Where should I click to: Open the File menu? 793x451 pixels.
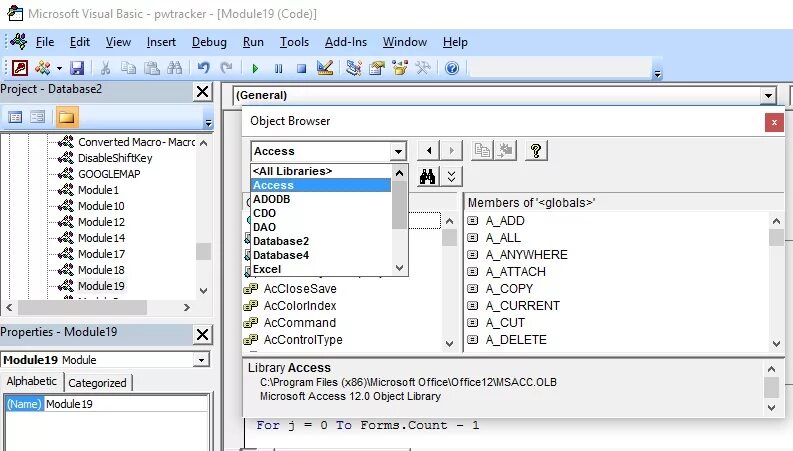tap(45, 42)
